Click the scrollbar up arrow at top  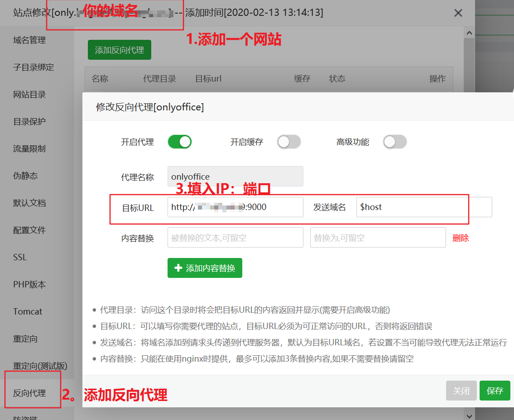point(469,33)
